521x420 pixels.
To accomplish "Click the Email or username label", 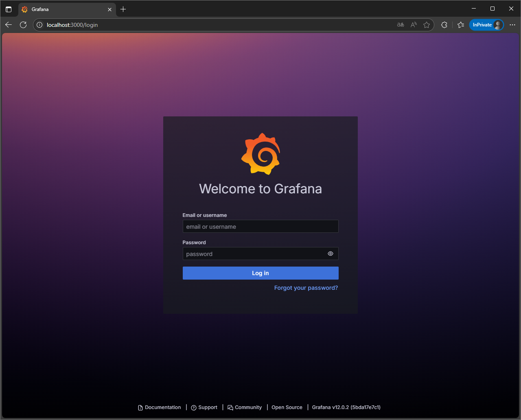I will 205,215.
